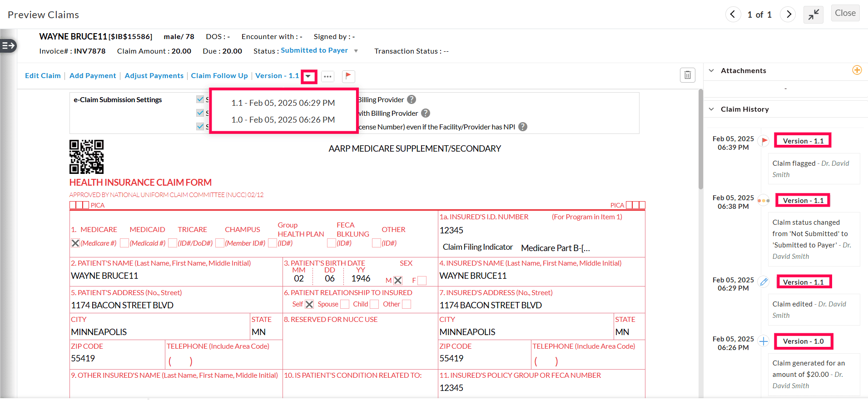Open Version - 1.1 at 06:29 PM history
Image resolution: width=868 pixels, height=400 pixels.
(x=803, y=282)
